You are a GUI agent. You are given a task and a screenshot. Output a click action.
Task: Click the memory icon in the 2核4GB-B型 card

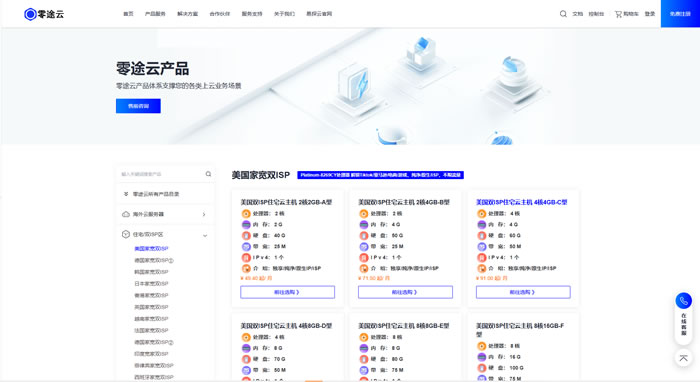pos(364,224)
